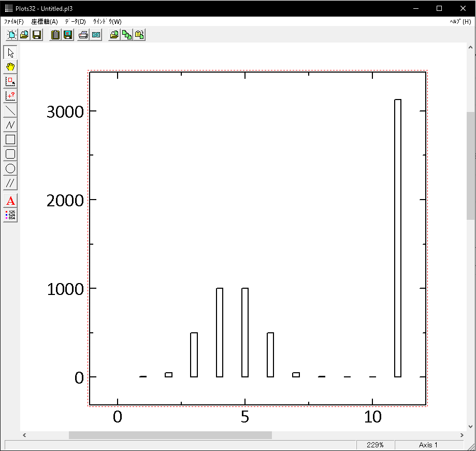Minimize the Plots32 window
Viewport: 476px width, 451px height.
(x=416, y=8)
